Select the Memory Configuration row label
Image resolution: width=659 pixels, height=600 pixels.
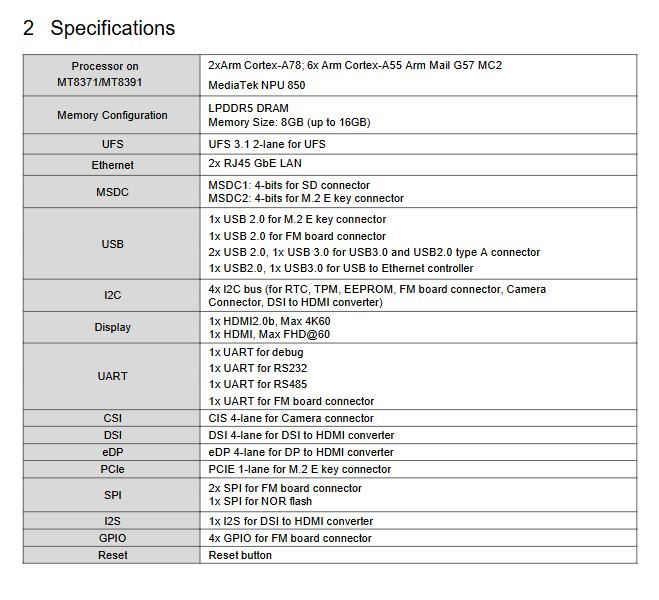pyautogui.click(x=112, y=115)
